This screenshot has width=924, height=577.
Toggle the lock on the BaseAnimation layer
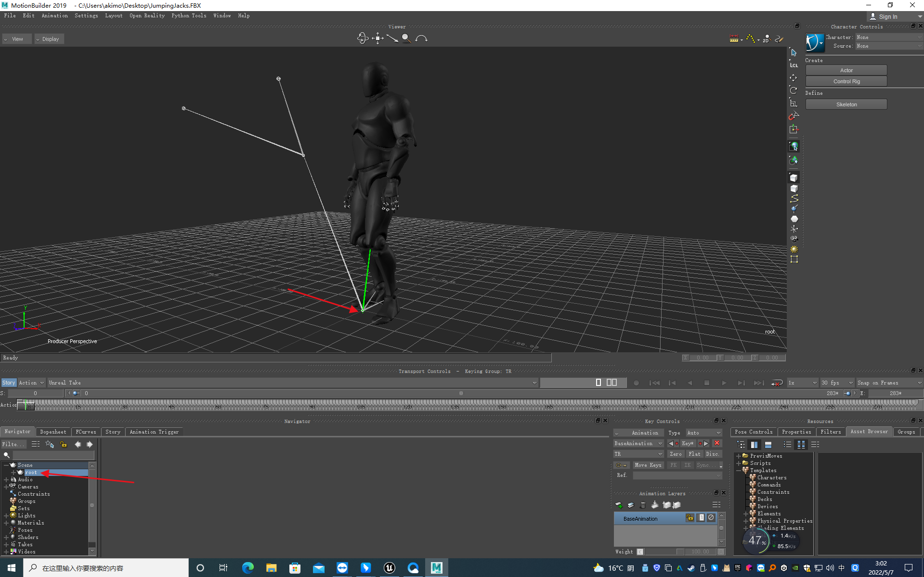(x=690, y=518)
